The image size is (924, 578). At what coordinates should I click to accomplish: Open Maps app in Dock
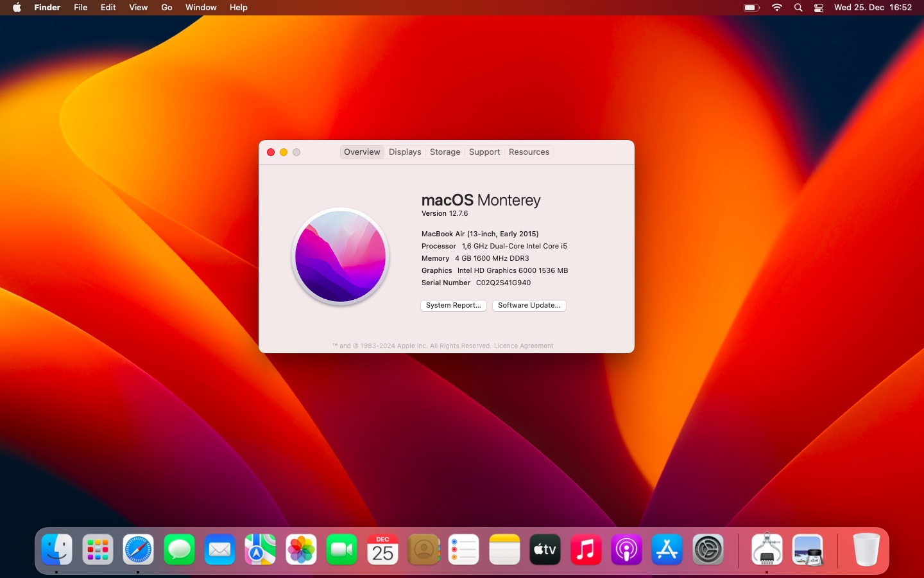[261, 550]
